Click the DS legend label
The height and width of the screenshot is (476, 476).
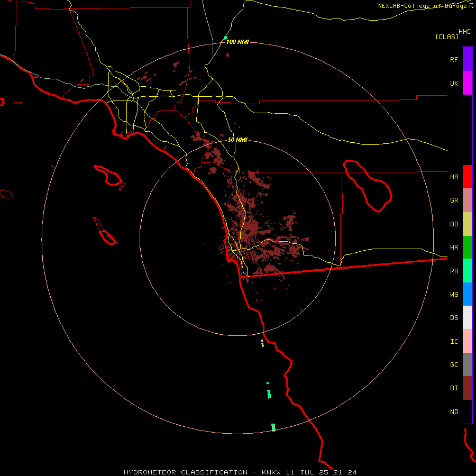[454, 318]
